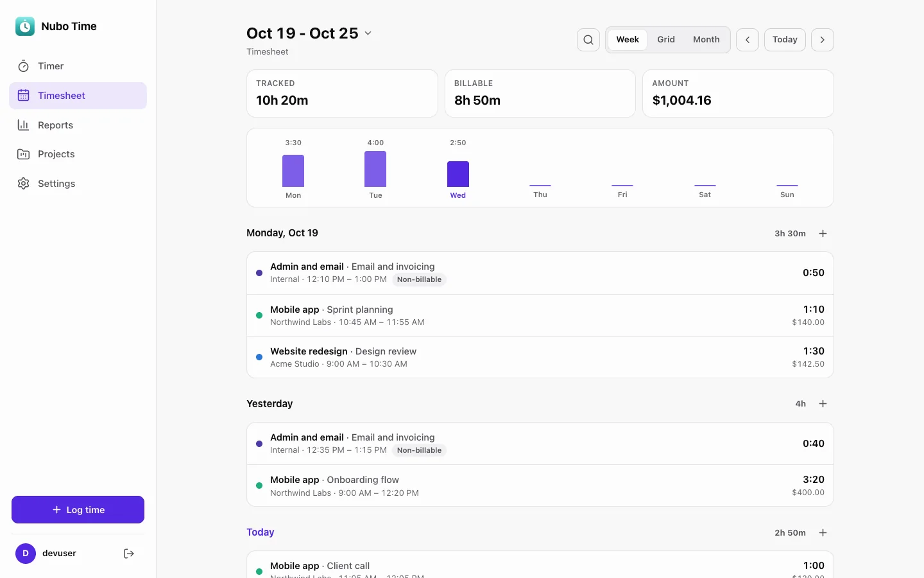924x578 pixels.
Task: Add entry to Yesterday section
Action: (823, 404)
